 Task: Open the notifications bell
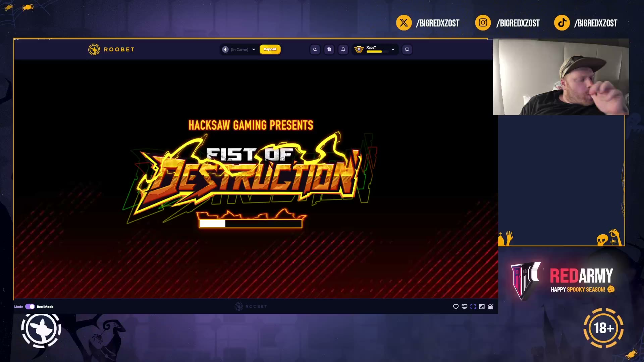click(343, 49)
